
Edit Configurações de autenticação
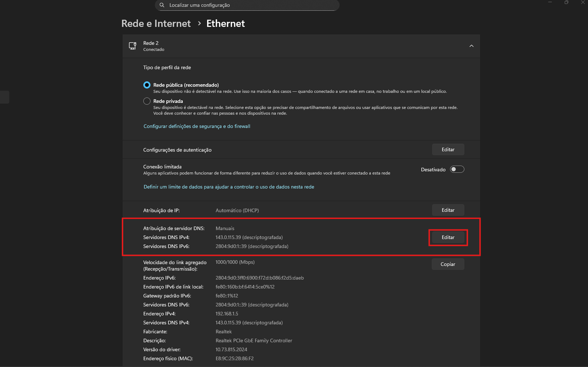[x=448, y=149]
